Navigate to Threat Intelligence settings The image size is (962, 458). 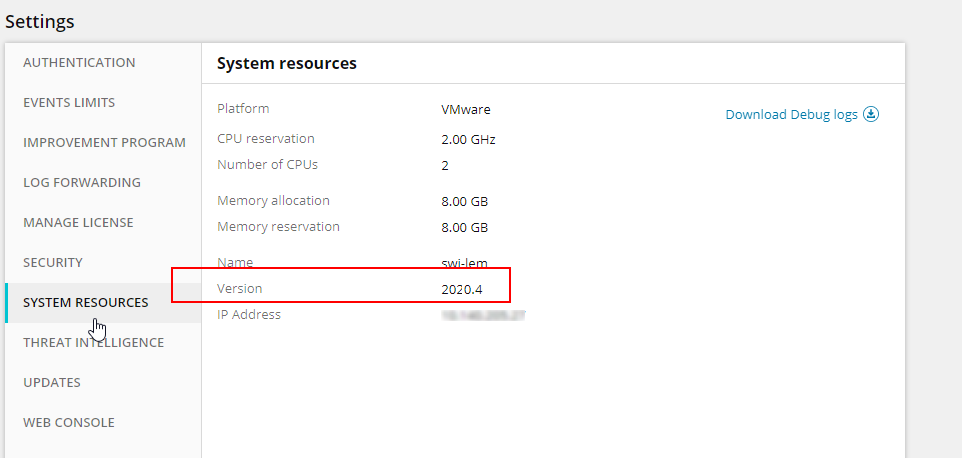pos(93,342)
